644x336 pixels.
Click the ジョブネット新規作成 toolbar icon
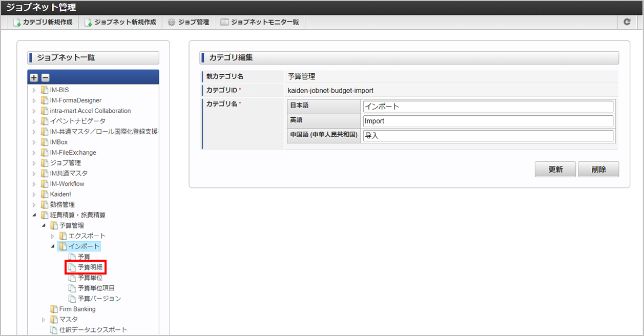pos(89,22)
